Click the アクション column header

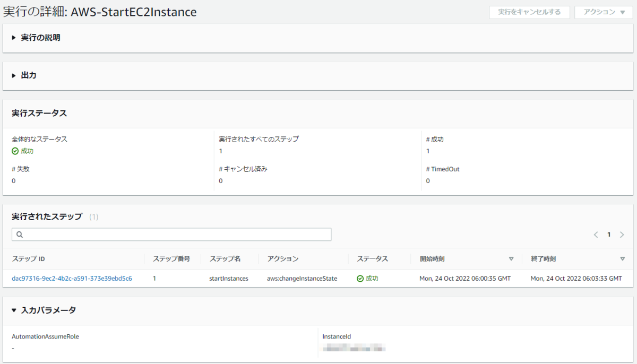(283, 259)
